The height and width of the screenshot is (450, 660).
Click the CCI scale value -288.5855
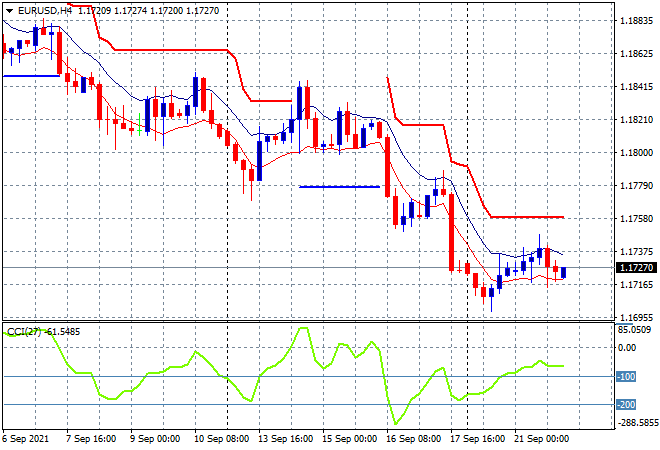[637, 422]
